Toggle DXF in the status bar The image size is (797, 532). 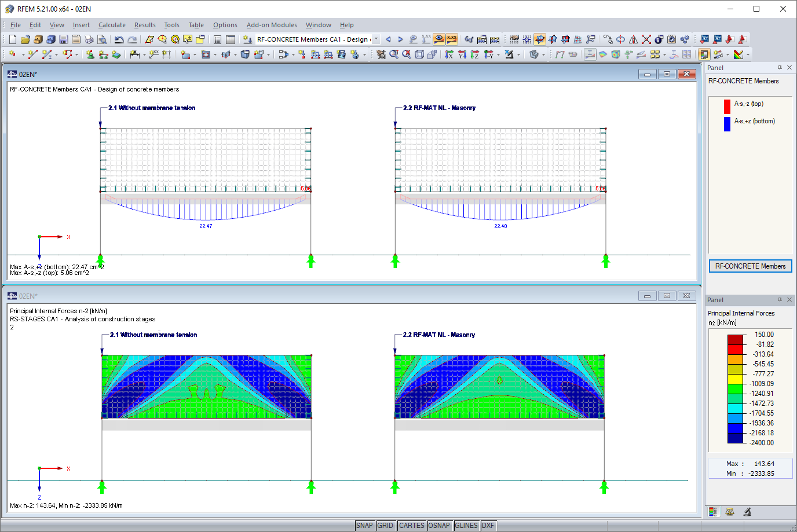pyautogui.click(x=488, y=526)
